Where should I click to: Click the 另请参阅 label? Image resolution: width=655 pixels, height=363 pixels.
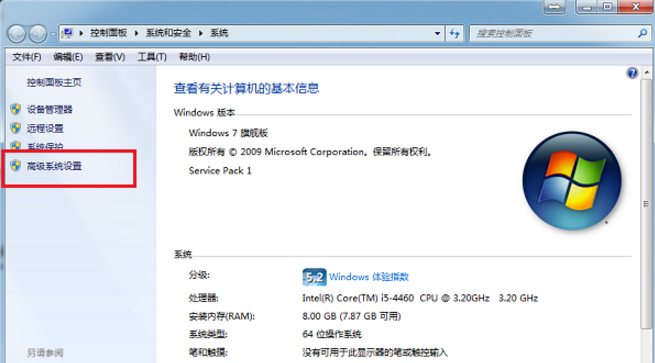pyautogui.click(x=45, y=353)
